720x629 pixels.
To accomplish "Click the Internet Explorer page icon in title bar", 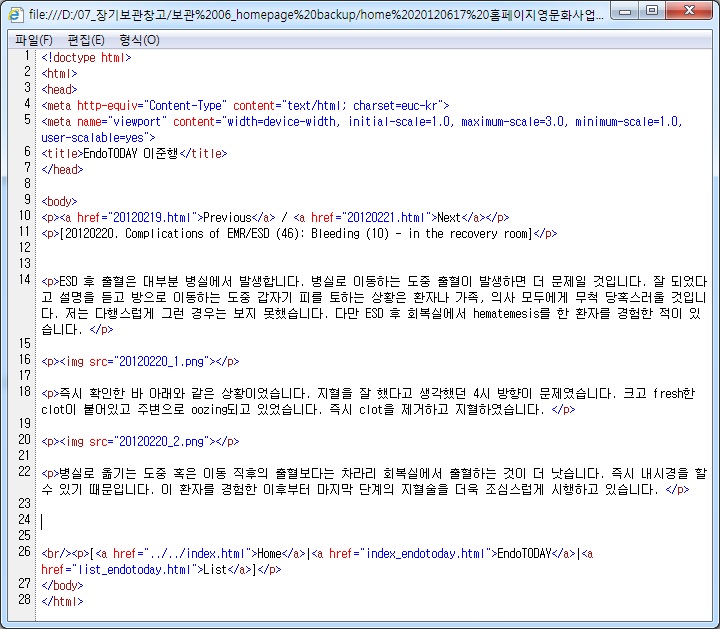I will (x=16, y=15).
